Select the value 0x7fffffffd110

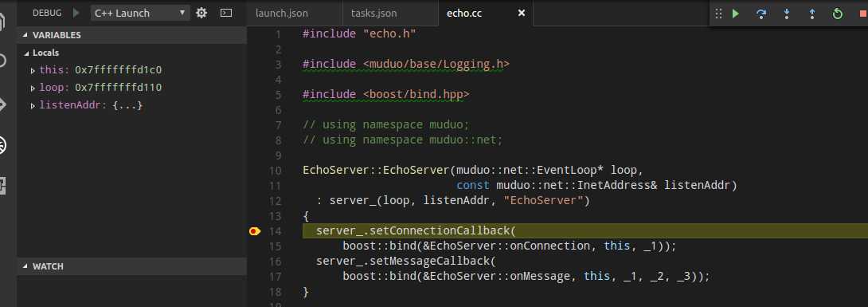119,88
